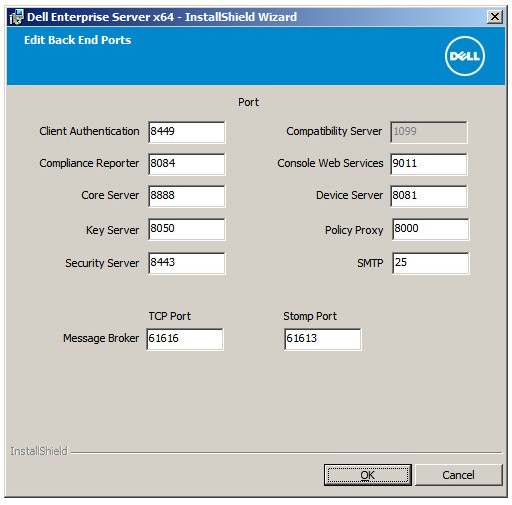This screenshot has height=505, width=512.
Task: Focus the Core Server port field
Action: coord(187,196)
